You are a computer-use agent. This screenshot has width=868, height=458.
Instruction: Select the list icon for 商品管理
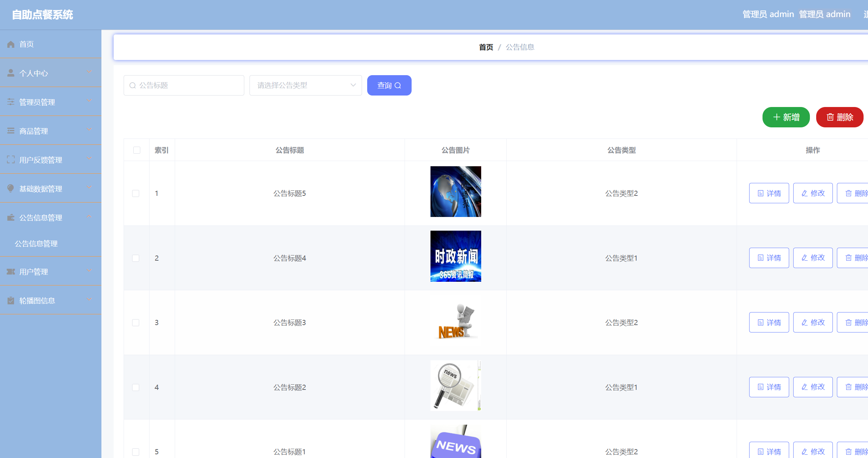tap(11, 131)
